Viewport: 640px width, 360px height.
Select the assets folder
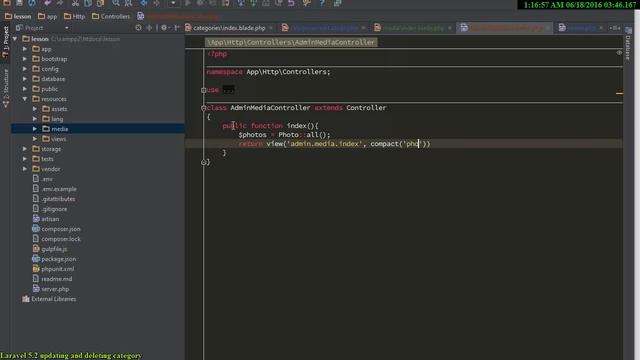[x=59, y=109]
